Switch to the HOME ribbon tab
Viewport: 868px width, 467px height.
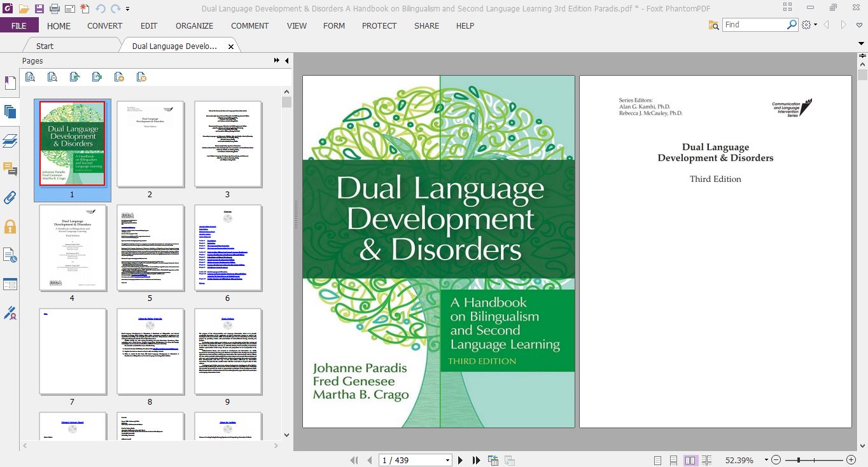click(x=59, y=25)
